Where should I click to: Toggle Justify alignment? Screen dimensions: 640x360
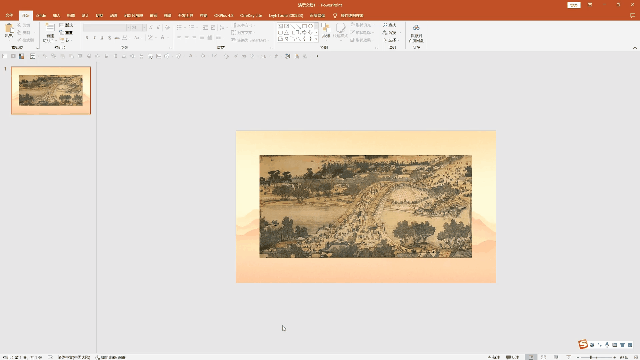202,38
